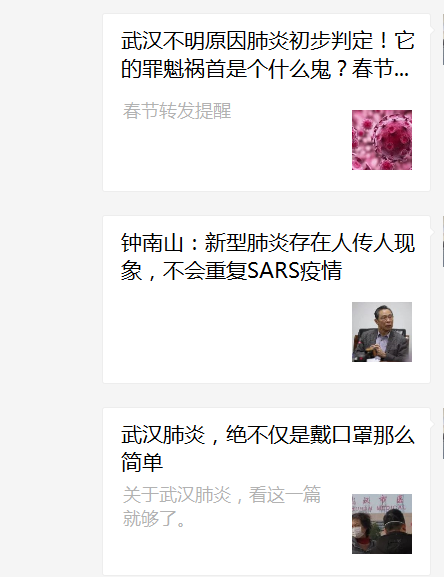
Task: Click the pink virus thumbnail image
Action: tap(382, 140)
